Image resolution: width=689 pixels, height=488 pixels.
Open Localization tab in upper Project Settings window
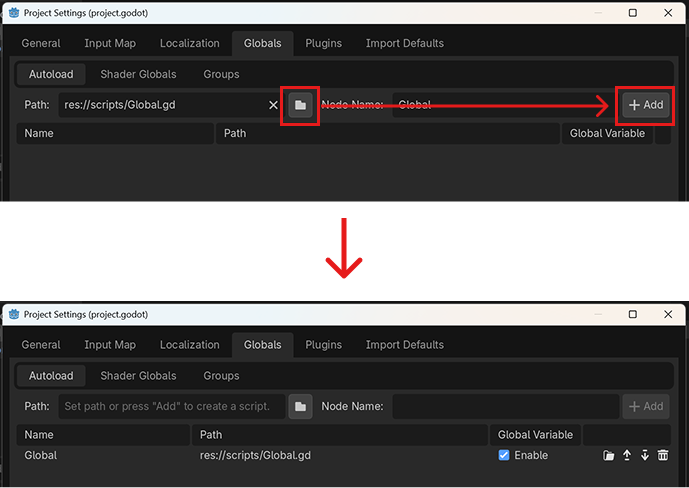(x=189, y=43)
